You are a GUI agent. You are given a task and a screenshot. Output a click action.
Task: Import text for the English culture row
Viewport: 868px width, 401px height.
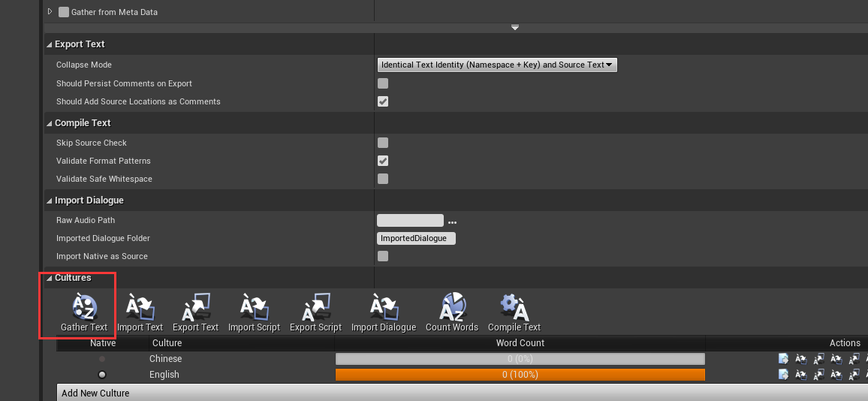coord(801,375)
